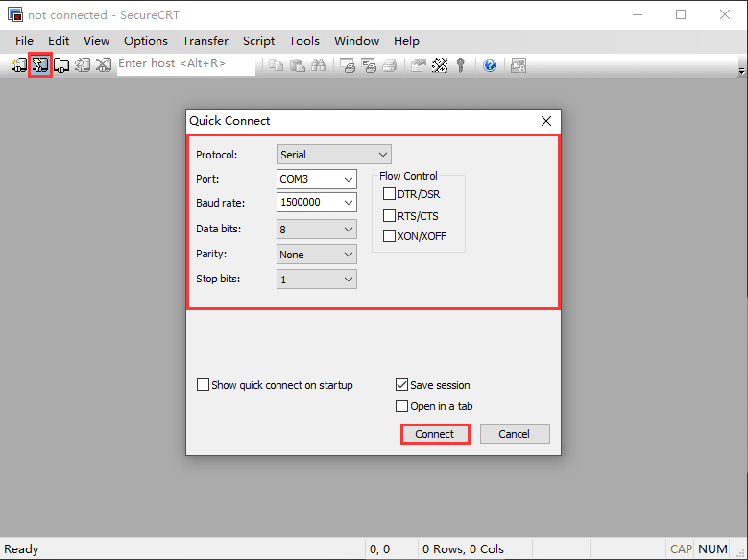
Task: Open the Help question mark icon
Action: tap(490, 65)
